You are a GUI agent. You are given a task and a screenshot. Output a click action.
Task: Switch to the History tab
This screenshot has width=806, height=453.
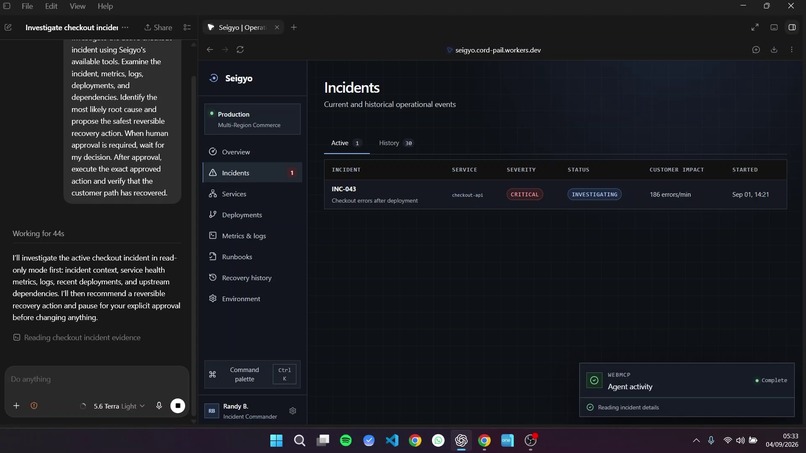tap(395, 143)
